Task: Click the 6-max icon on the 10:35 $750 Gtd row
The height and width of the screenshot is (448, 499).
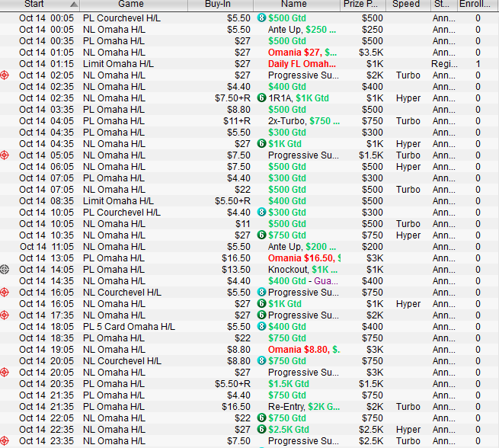Action: tap(261, 235)
